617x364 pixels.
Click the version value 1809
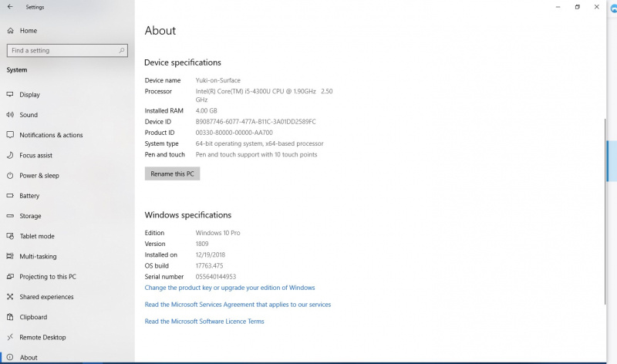202,244
